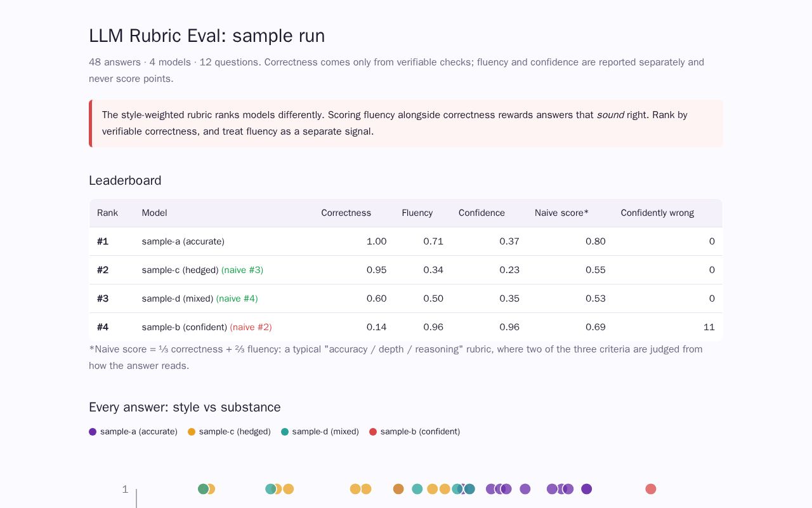Image resolution: width=812 pixels, height=508 pixels.
Task: Click the 0.95 correctness value for sample-c
Action: (x=377, y=270)
